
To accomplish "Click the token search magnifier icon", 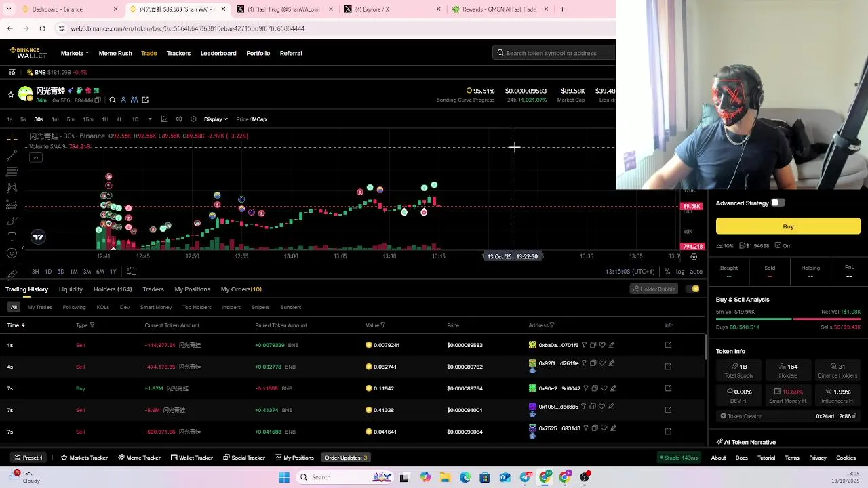I will coord(113,100).
